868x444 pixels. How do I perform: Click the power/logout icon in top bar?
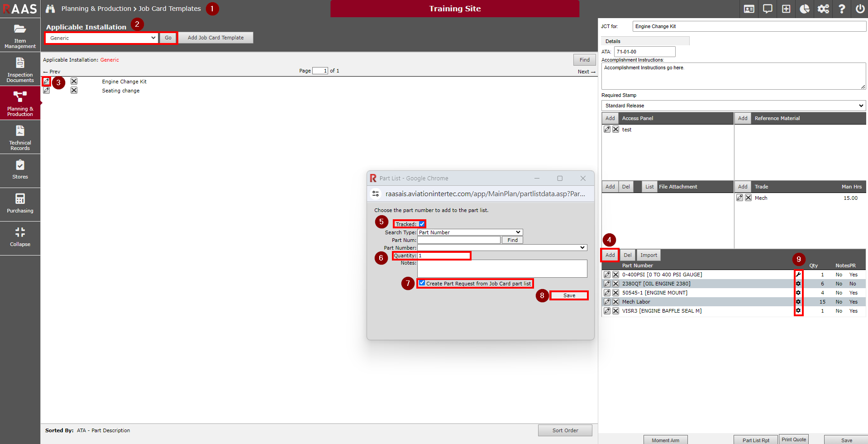click(x=860, y=9)
